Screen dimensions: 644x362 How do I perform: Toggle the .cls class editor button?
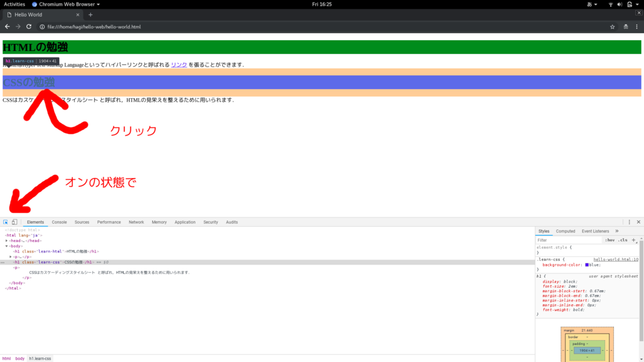(623, 240)
